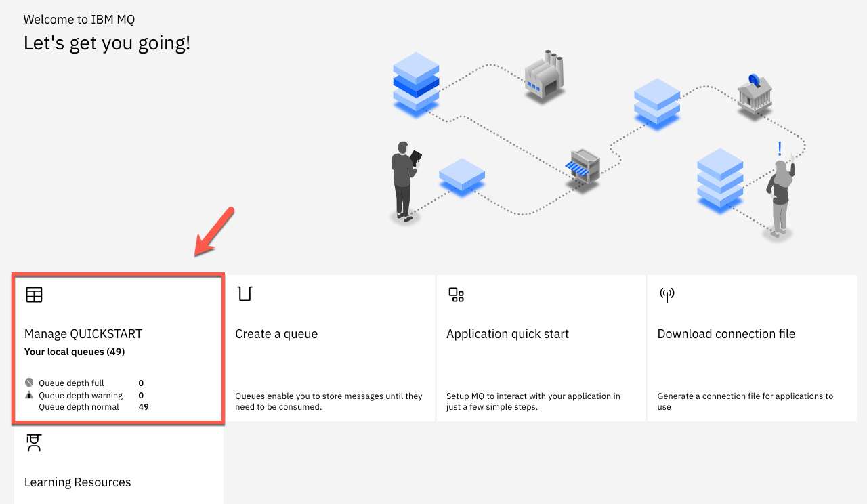Click the Queue depth warning triangle icon
This screenshot has height=504, width=867.
(x=28, y=395)
